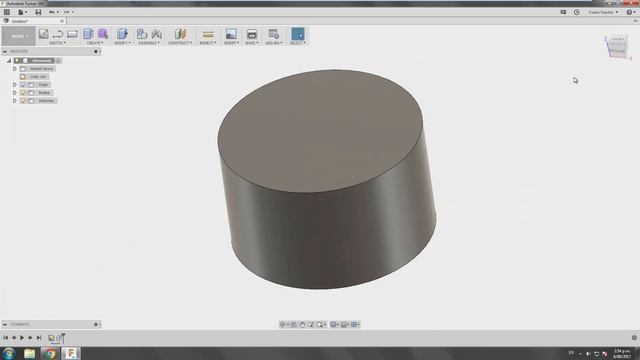Image resolution: width=640 pixels, height=360 pixels.
Task: Activate the blue Select tool icon
Action: 298,34
